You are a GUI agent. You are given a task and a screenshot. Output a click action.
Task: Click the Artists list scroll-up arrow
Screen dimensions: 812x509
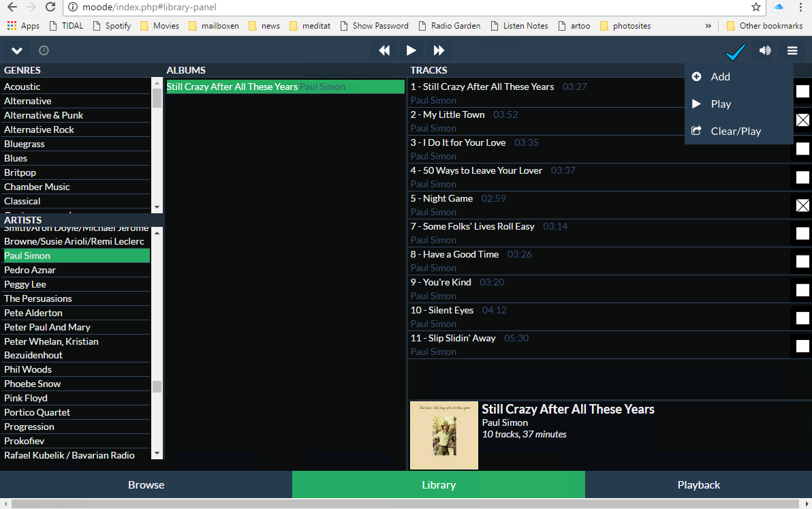click(x=157, y=233)
